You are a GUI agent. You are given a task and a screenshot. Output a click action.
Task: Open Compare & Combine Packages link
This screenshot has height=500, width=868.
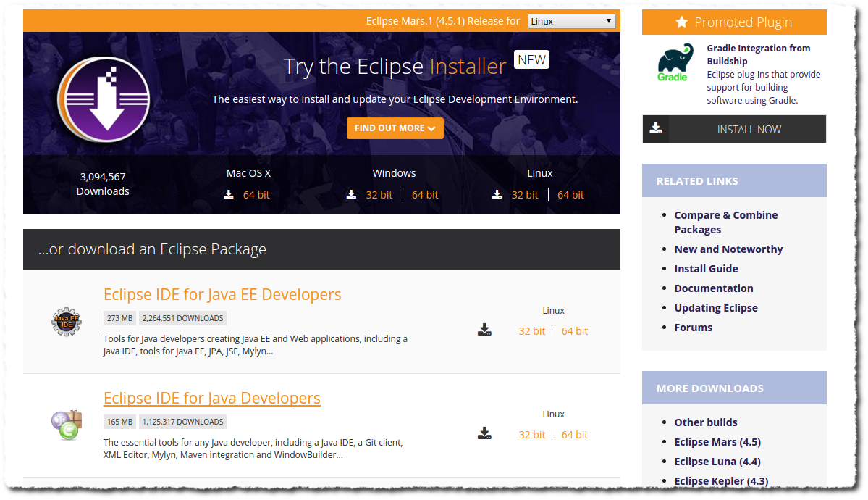pyautogui.click(x=725, y=222)
